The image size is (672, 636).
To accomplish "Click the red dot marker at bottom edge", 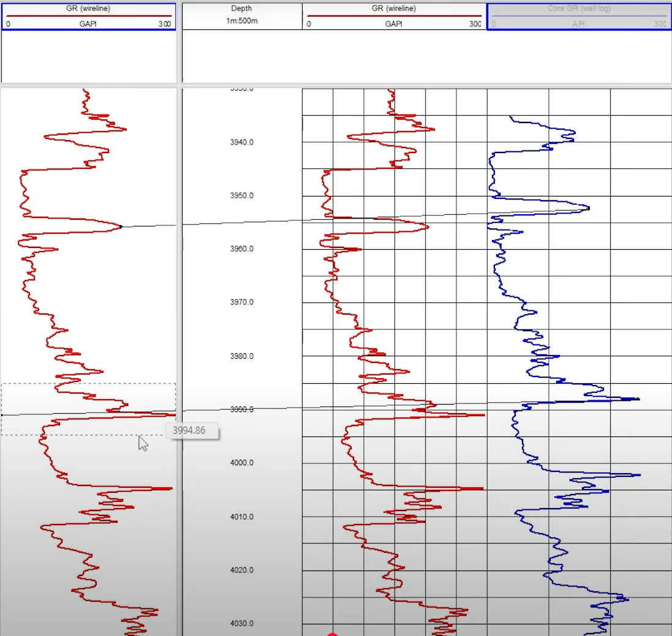I will pos(333,634).
